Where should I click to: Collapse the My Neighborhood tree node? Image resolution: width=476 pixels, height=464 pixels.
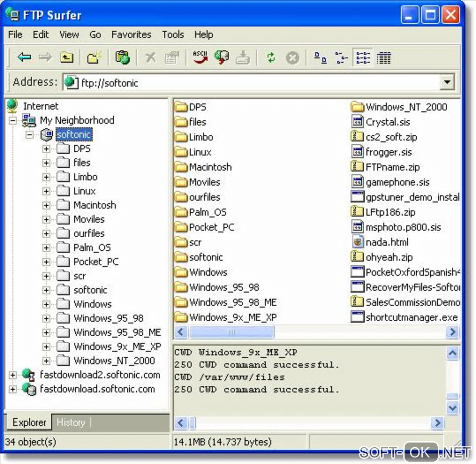coord(13,120)
